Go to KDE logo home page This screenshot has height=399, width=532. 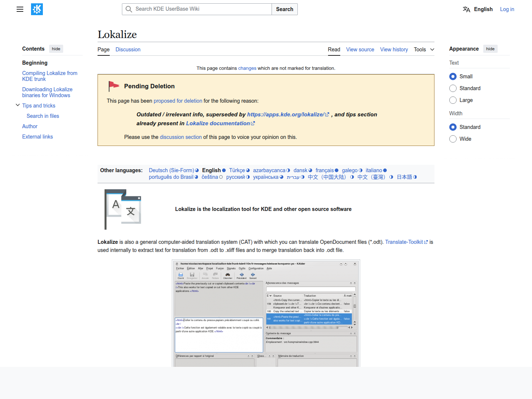coord(37,9)
